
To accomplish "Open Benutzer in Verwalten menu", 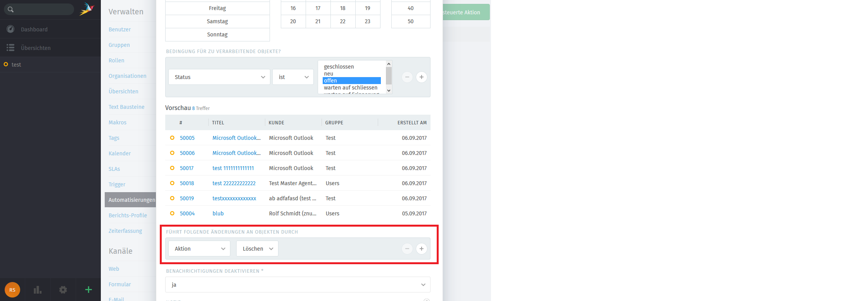I will 119,29.
